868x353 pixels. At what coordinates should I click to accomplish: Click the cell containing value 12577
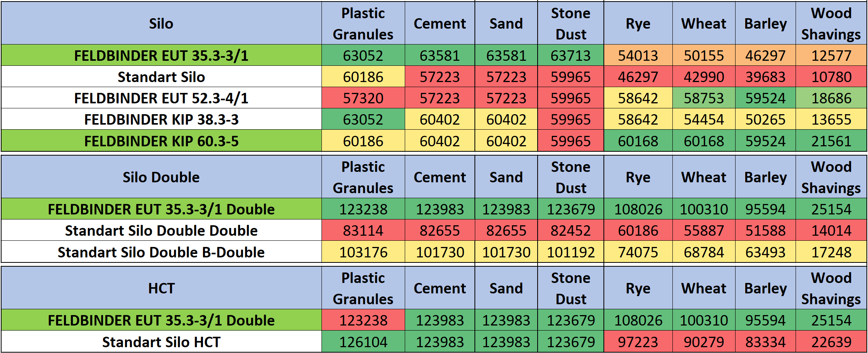[x=831, y=56]
